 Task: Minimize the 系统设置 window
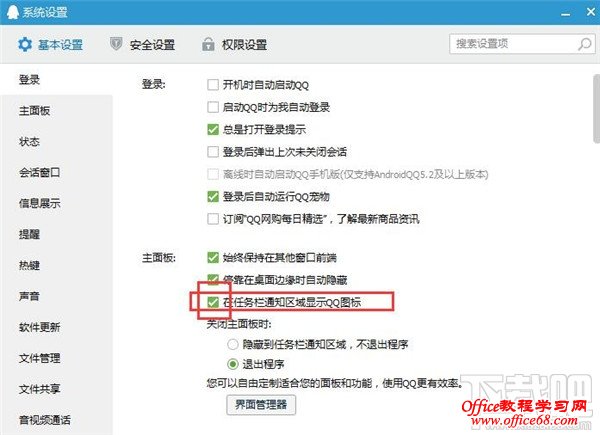click(566, 15)
